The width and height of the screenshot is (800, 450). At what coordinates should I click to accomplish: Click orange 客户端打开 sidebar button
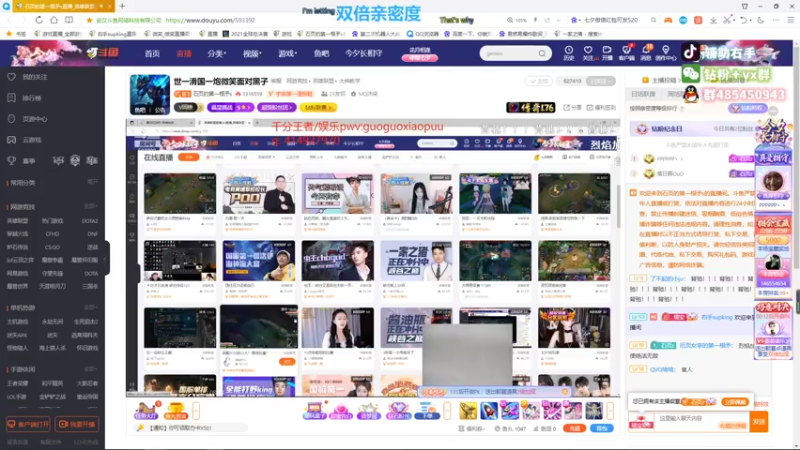[28, 424]
